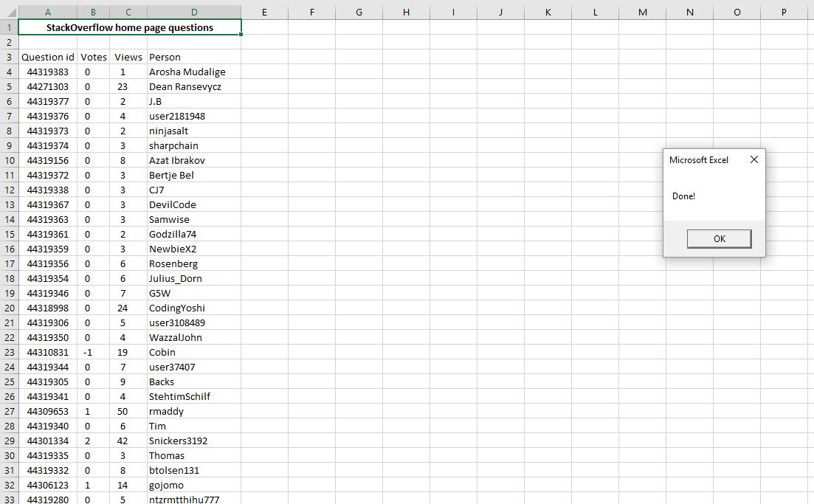This screenshot has height=504, width=814.
Task: Click the Select All corner triangle
Action: tap(9, 12)
